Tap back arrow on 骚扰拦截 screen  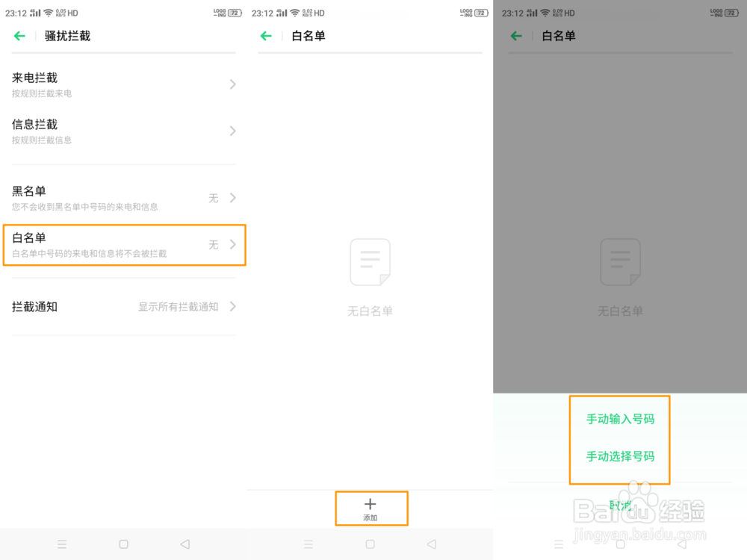(x=19, y=36)
